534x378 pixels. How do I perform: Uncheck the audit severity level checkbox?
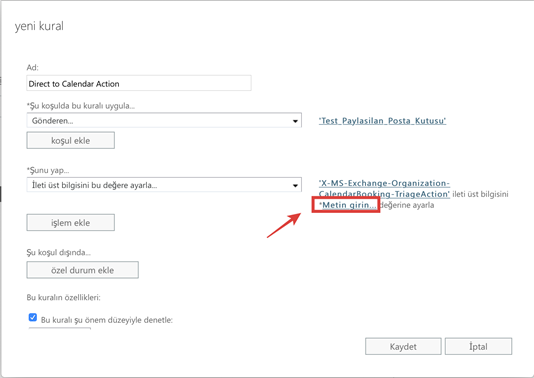click(33, 317)
